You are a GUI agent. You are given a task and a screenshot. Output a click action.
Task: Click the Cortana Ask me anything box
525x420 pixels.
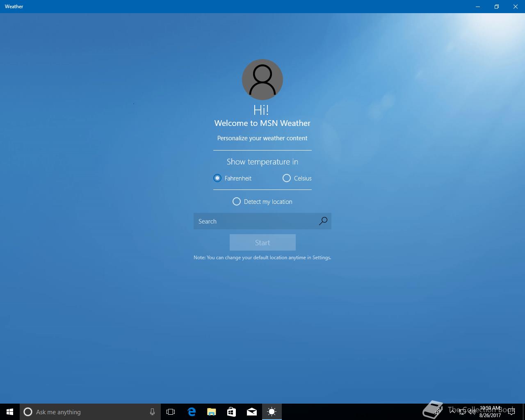pyautogui.click(x=90, y=412)
